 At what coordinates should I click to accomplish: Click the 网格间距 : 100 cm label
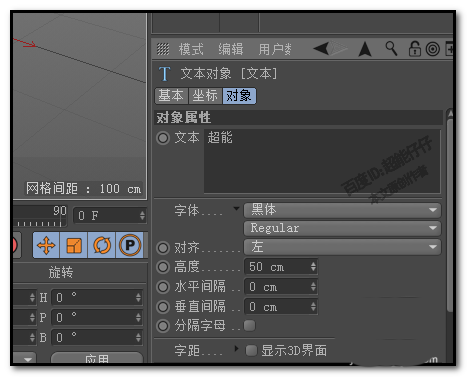[84, 189]
